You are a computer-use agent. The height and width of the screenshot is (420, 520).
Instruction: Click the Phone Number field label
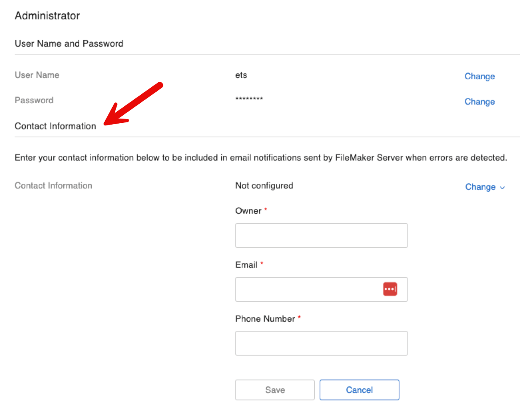(265, 319)
